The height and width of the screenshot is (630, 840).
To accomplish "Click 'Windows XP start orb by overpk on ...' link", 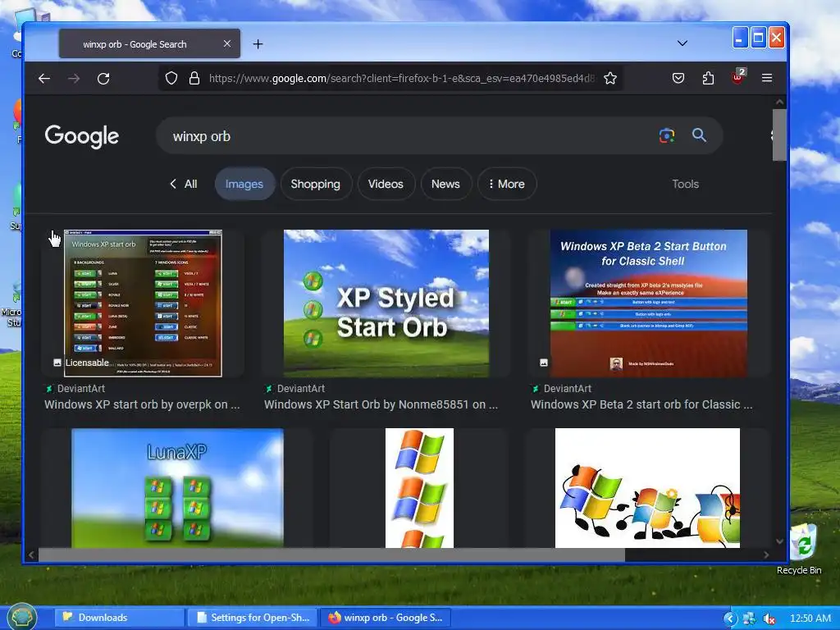I will 142,404.
